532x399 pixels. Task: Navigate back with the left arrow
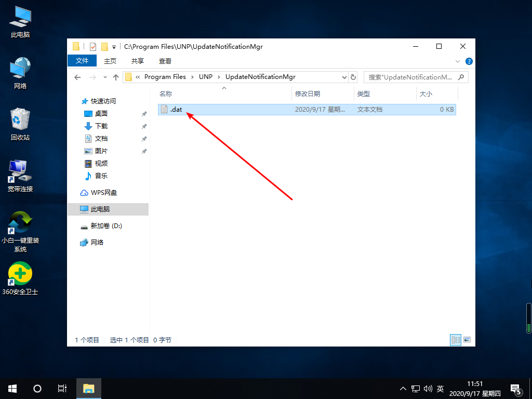(77, 77)
